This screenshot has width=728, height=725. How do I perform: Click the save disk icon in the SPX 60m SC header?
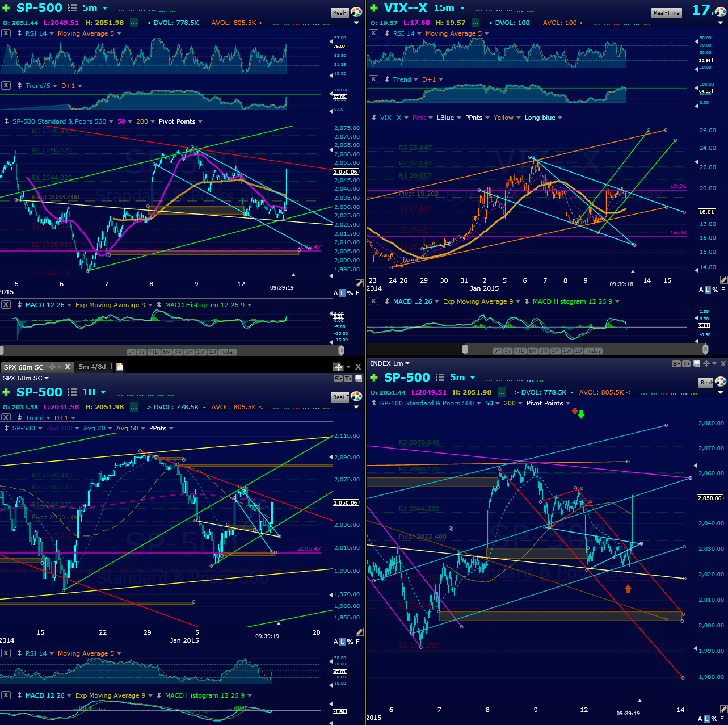[x=358, y=378]
